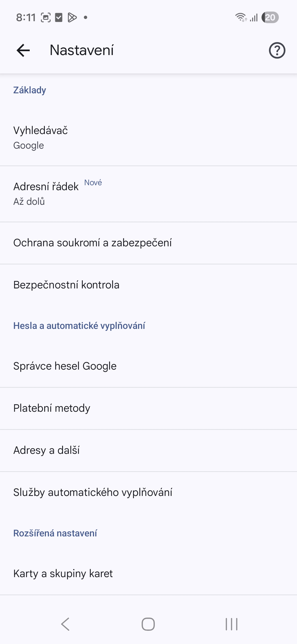Image resolution: width=297 pixels, height=644 pixels.
Task: Tap the back arrow in the header
Action: tap(23, 50)
